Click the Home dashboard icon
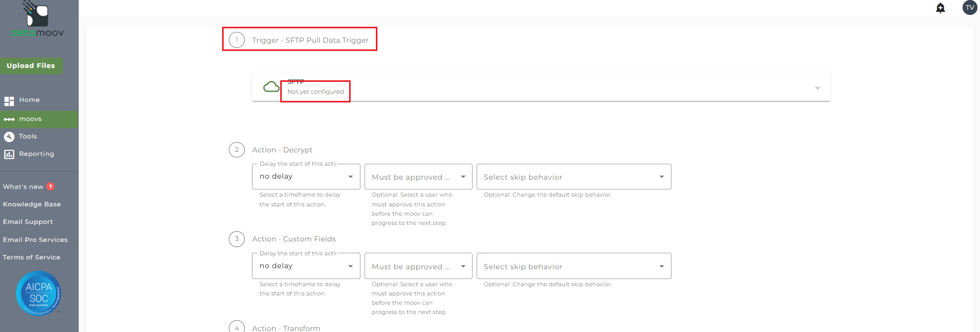Image resolution: width=980 pixels, height=332 pixels. [9, 101]
